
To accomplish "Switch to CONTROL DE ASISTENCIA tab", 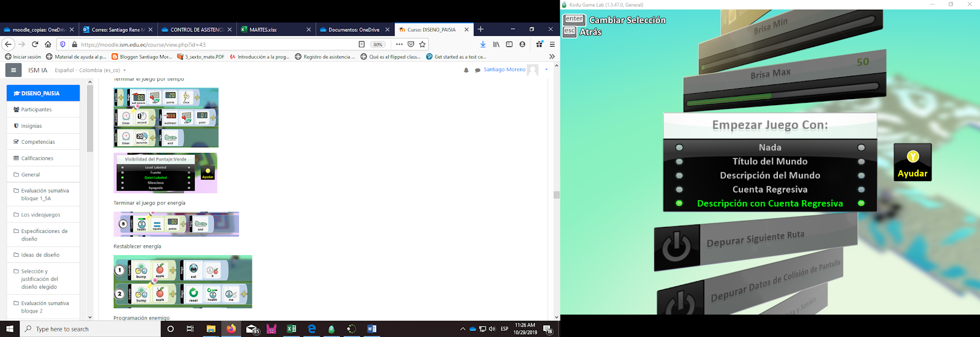I will (197, 29).
